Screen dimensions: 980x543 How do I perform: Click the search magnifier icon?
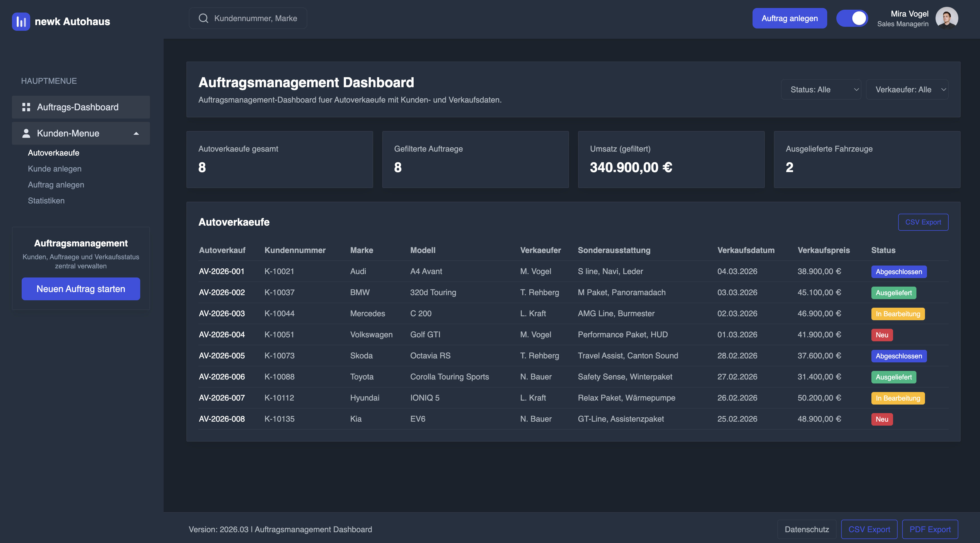[x=203, y=18]
